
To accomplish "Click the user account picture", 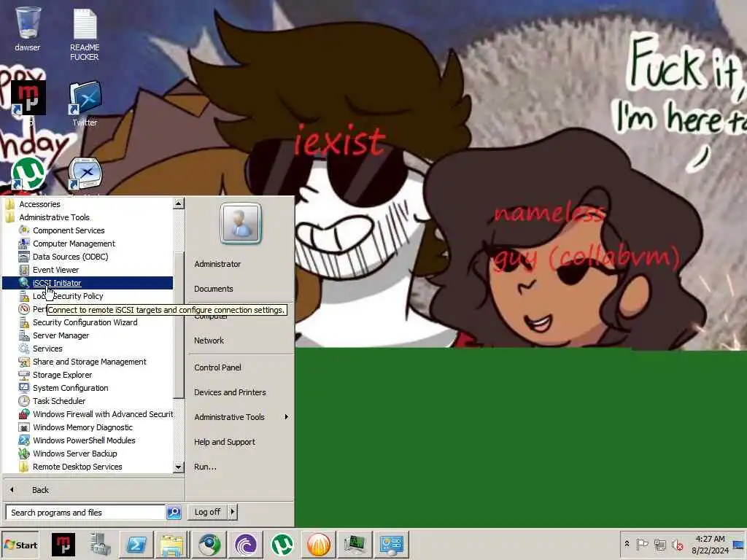I will [x=241, y=223].
